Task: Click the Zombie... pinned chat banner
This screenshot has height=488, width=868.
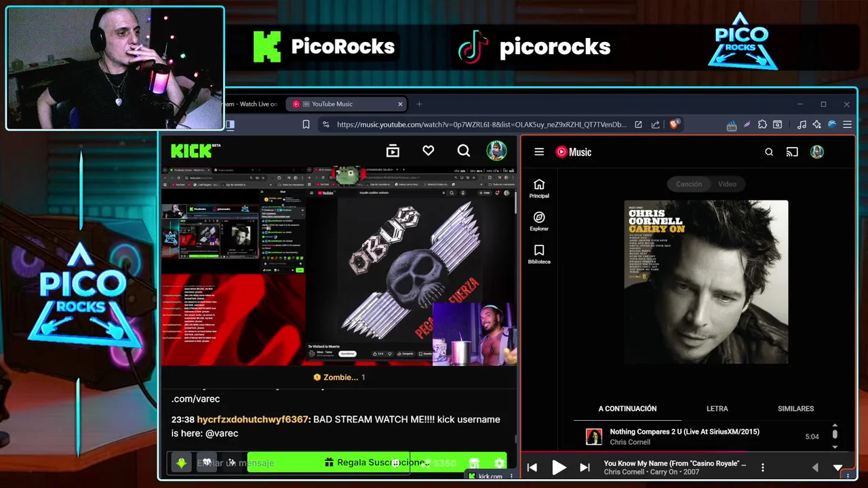Action: pos(339,378)
